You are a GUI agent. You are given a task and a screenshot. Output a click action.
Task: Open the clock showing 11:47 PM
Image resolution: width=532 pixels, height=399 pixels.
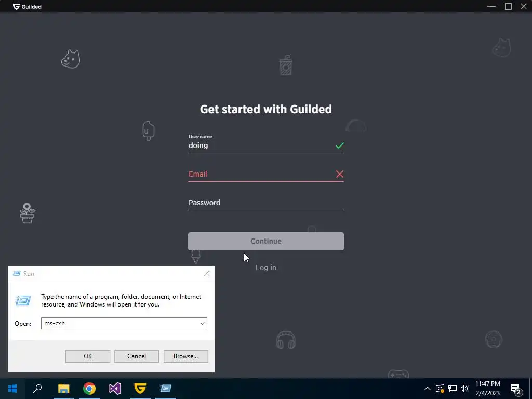pyautogui.click(x=487, y=389)
